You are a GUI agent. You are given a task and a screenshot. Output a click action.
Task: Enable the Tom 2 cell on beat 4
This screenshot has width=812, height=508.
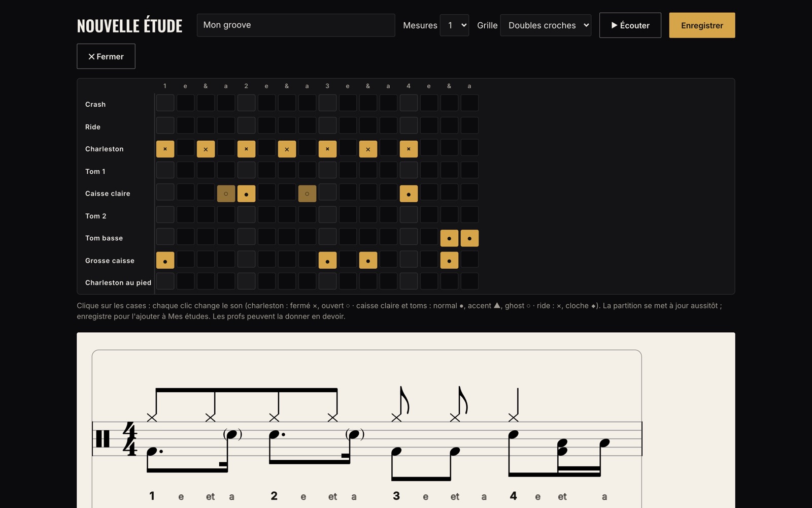pos(409,215)
